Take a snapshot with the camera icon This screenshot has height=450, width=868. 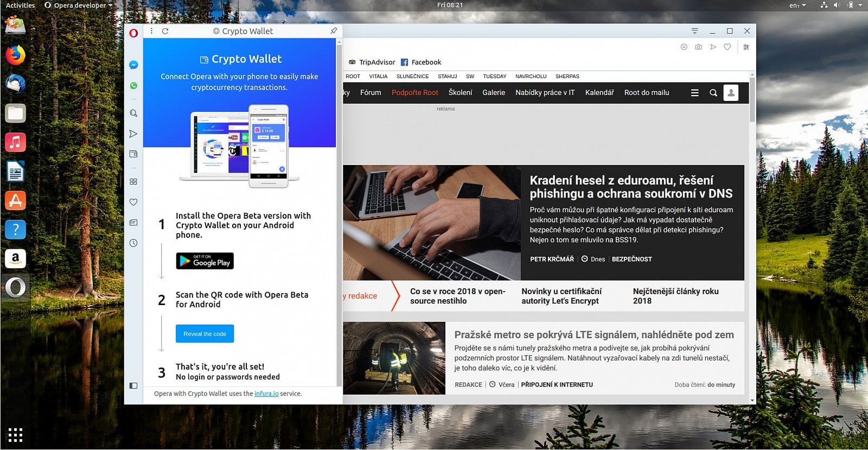coord(699,47)
